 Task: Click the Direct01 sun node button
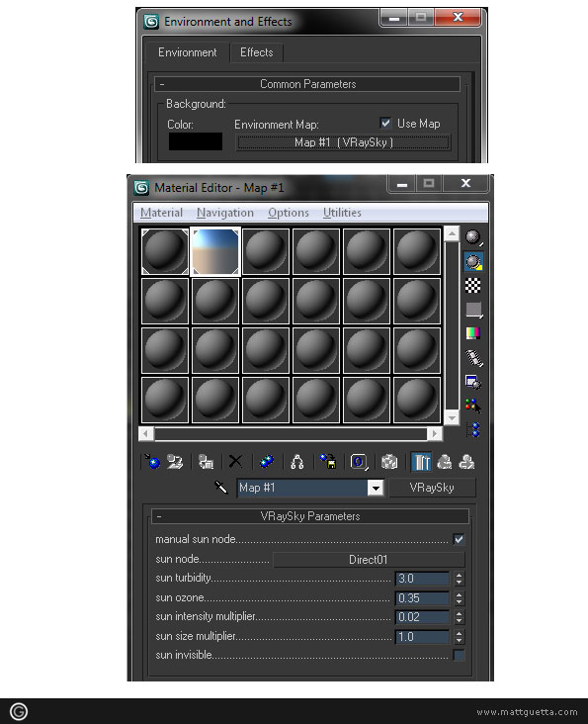[x=369, y=560]
